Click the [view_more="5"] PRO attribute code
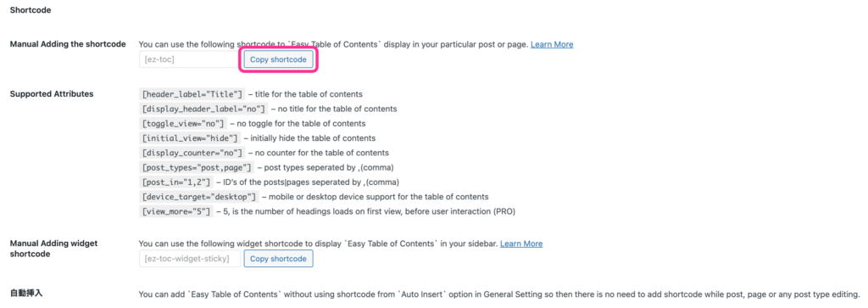This screenshot has height=308, width=868. tap(176, 211)
